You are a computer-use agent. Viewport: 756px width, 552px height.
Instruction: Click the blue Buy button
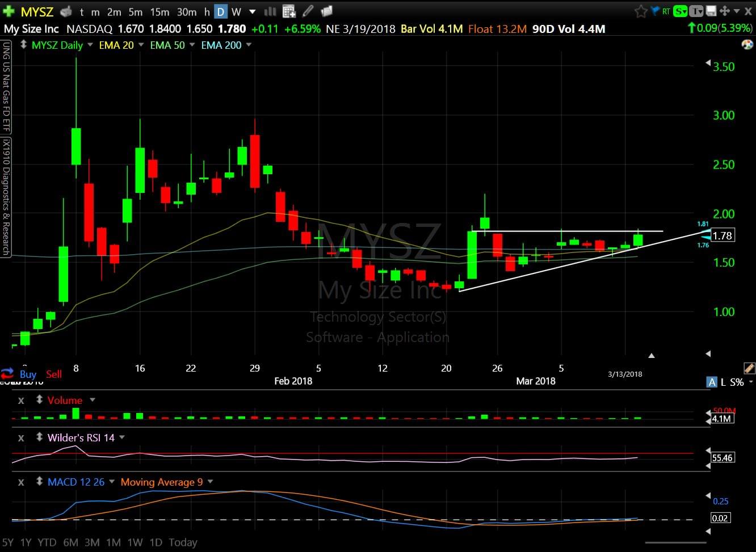[x=28, y=374]
